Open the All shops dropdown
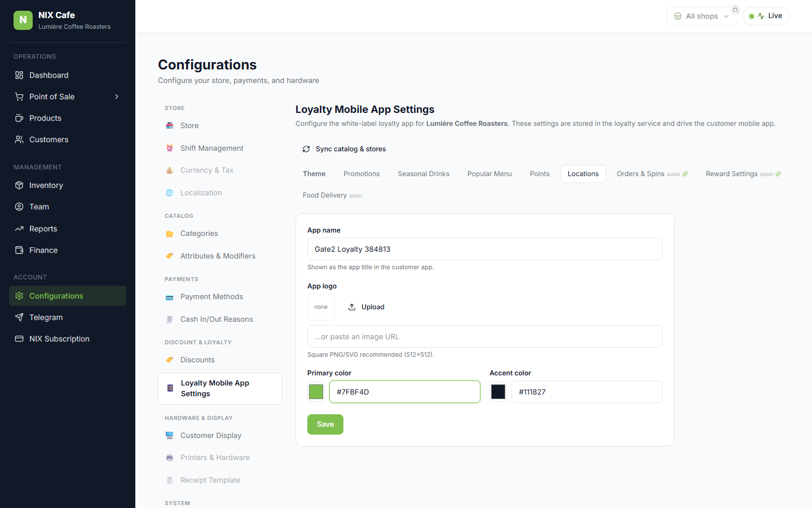The image size is (812, 508). click(x=701, y=16)
